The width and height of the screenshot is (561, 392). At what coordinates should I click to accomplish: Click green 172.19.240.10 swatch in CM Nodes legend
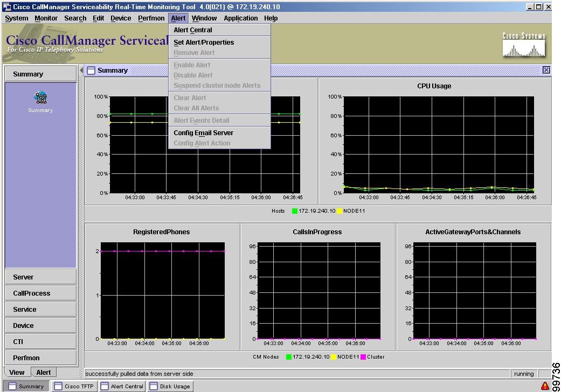pos(289,356)
